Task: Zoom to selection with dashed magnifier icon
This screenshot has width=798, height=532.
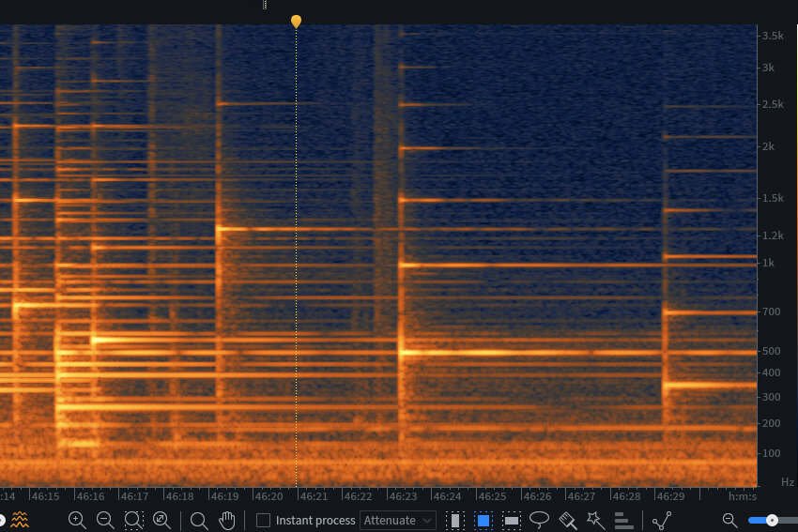Action: 133,520
